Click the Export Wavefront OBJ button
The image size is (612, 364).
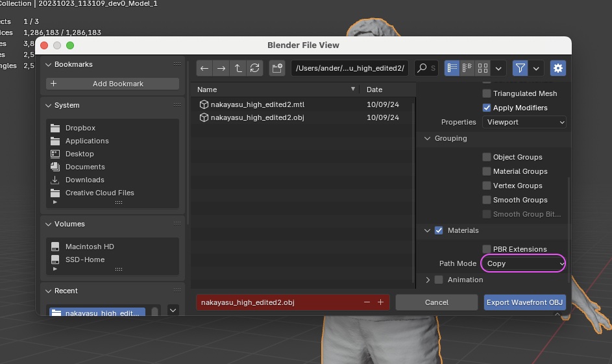(524, 302)
